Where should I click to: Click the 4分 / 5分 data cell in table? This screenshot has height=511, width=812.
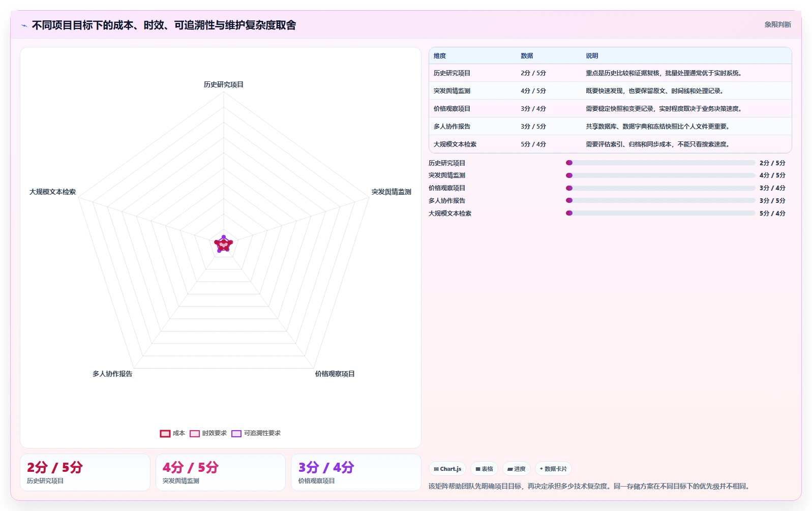(533, 91)
